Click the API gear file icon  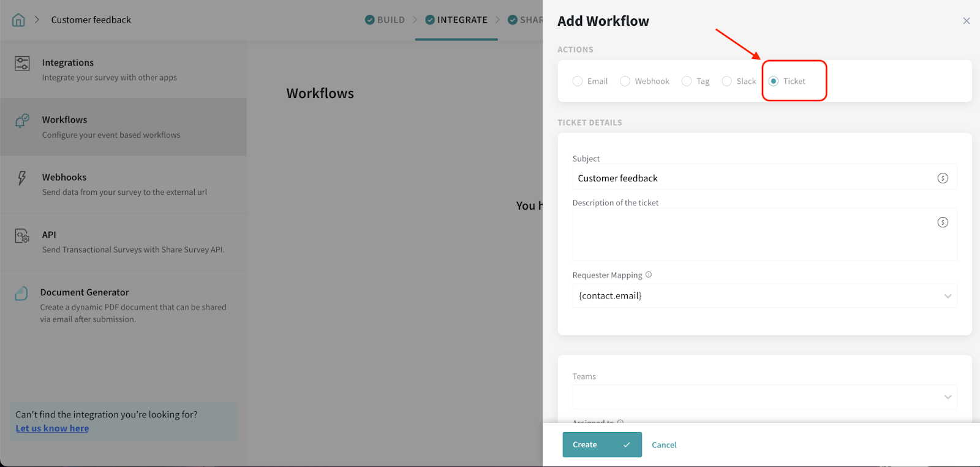(x=22, y=236)
